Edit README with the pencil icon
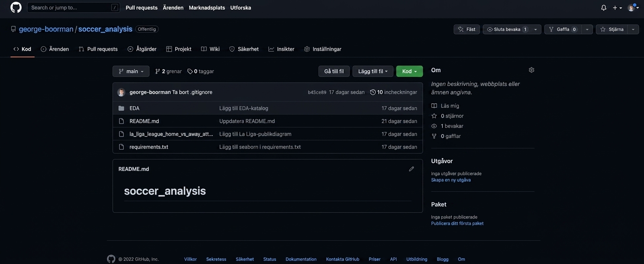 coord(411,169)
